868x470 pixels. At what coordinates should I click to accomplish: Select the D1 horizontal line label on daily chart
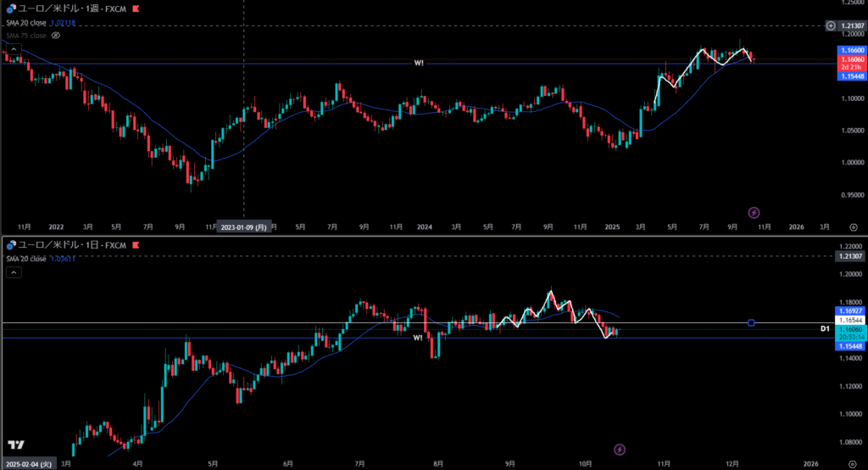[x=824, y=327]
